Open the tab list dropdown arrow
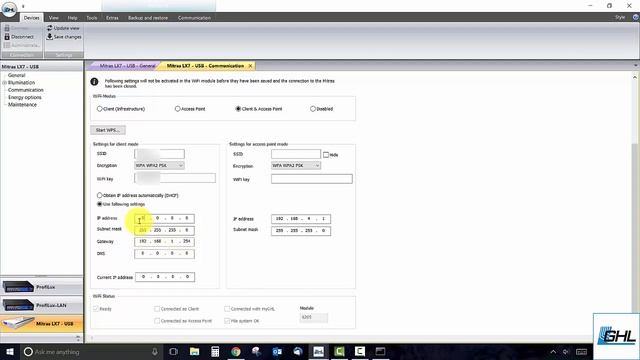Screen dimensions: 640x360 point(636,66)
